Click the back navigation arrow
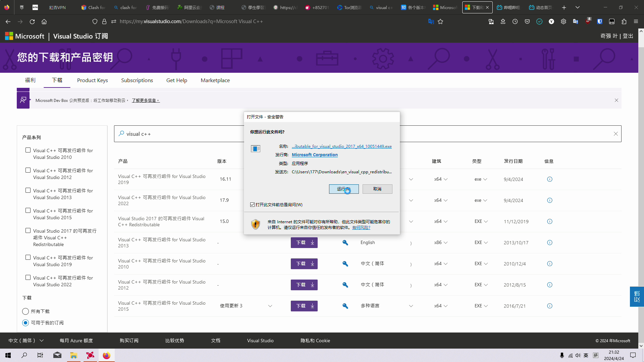This screenshot has height=362, width=644. (8, 21)
